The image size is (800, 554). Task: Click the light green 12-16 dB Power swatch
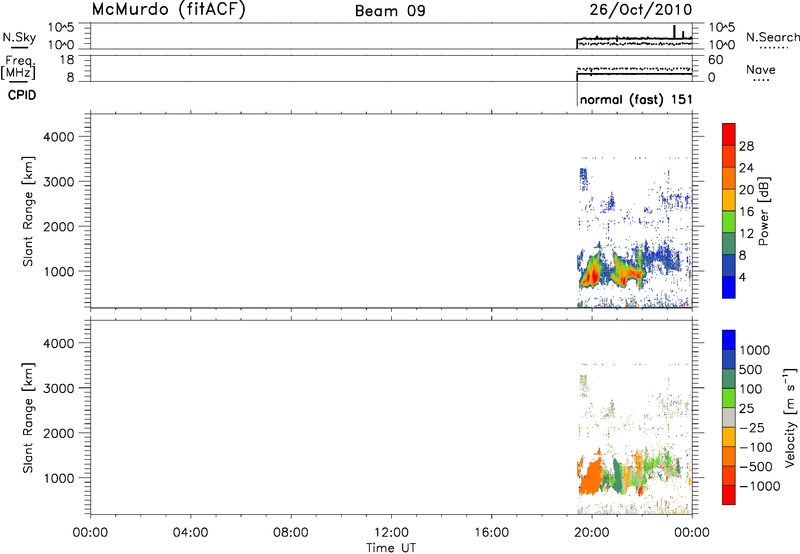(x=729, y=222)
